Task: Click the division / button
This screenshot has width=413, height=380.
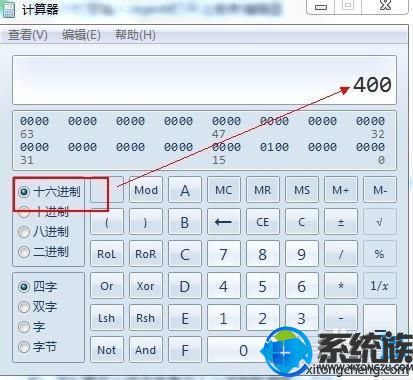Action: click(341, 254)
